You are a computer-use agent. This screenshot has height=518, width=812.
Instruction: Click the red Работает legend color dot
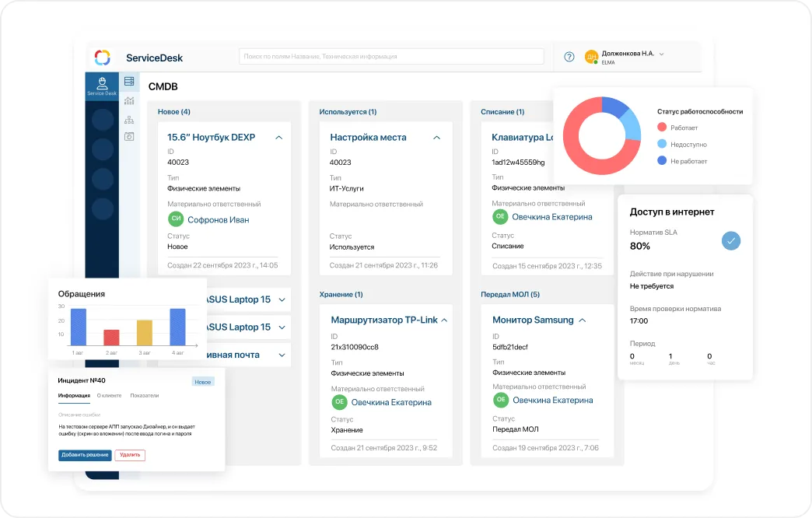[x=662, y=127]
